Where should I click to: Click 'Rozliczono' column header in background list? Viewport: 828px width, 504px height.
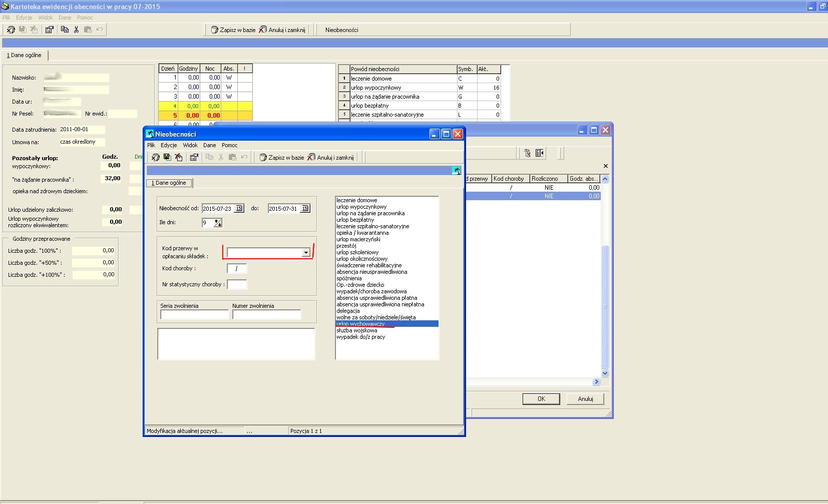point(549,179)
